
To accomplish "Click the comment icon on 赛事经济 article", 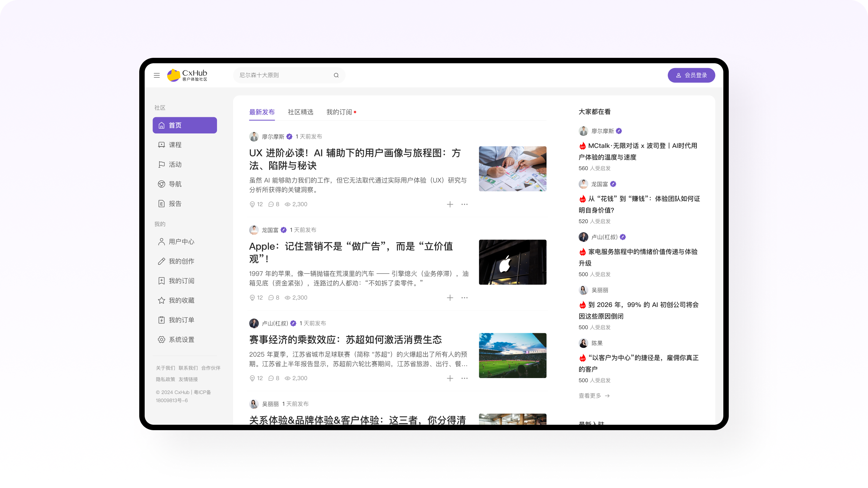I will (271, 378).
